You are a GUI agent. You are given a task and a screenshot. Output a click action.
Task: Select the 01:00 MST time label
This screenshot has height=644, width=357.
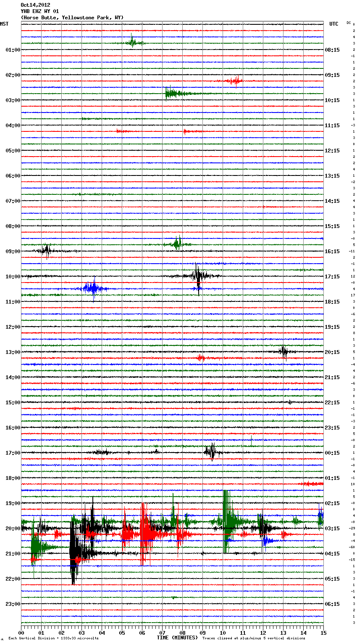(x=13, y=50)
